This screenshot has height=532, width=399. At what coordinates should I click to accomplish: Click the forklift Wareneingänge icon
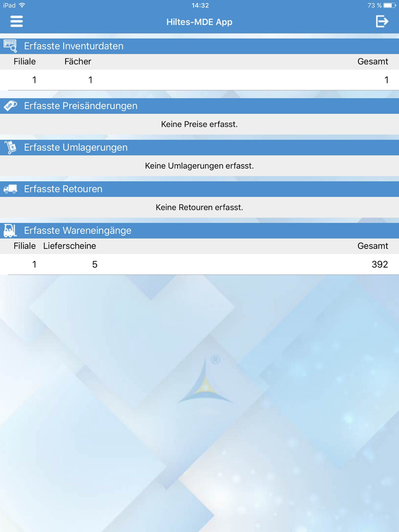pos(10,231)
